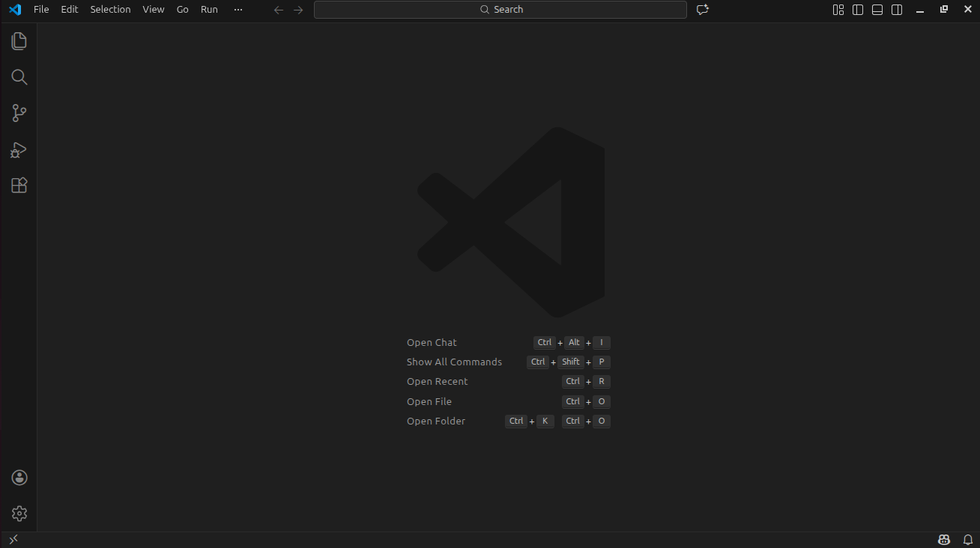Toggle the Secondary Side Bar visibility
Viewport: 980px width, 548px height.
click(897, 10)
